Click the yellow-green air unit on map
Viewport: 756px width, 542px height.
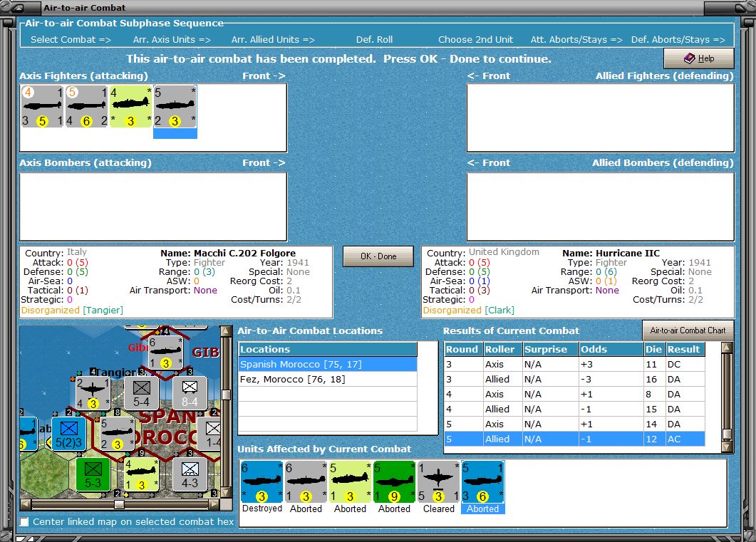pyautogui.click(x=141, y=475)
